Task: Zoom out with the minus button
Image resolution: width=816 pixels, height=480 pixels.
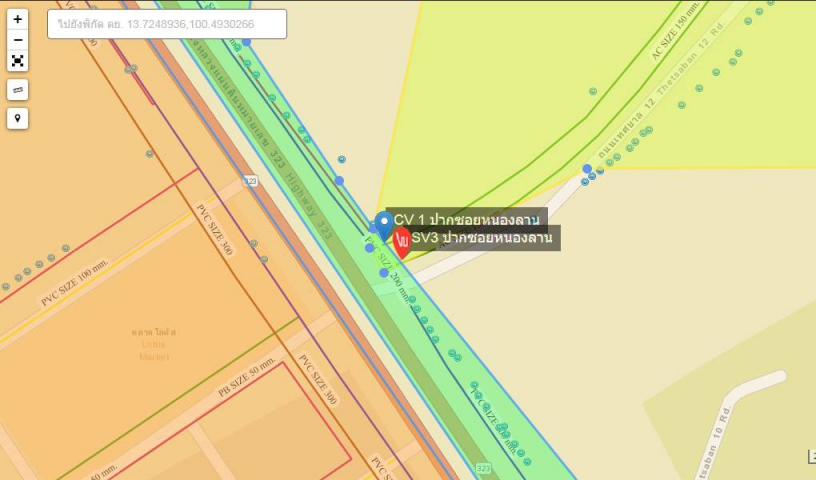Action: 18,40
